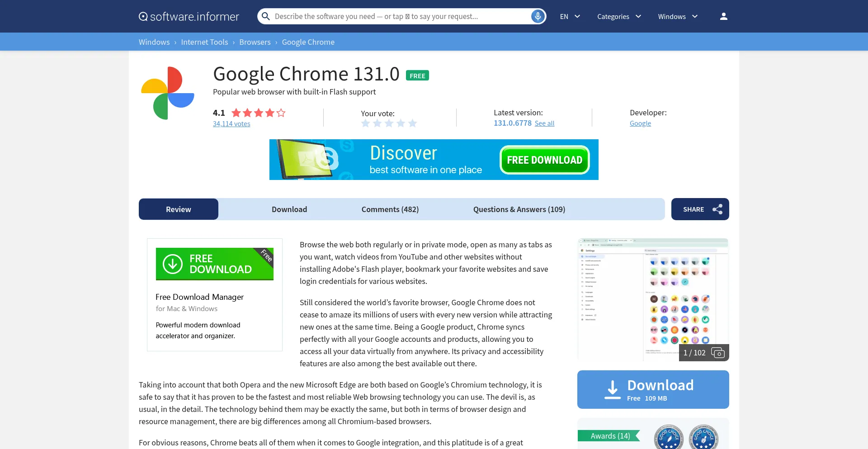Switch to the Comments (482) tab

390,209
